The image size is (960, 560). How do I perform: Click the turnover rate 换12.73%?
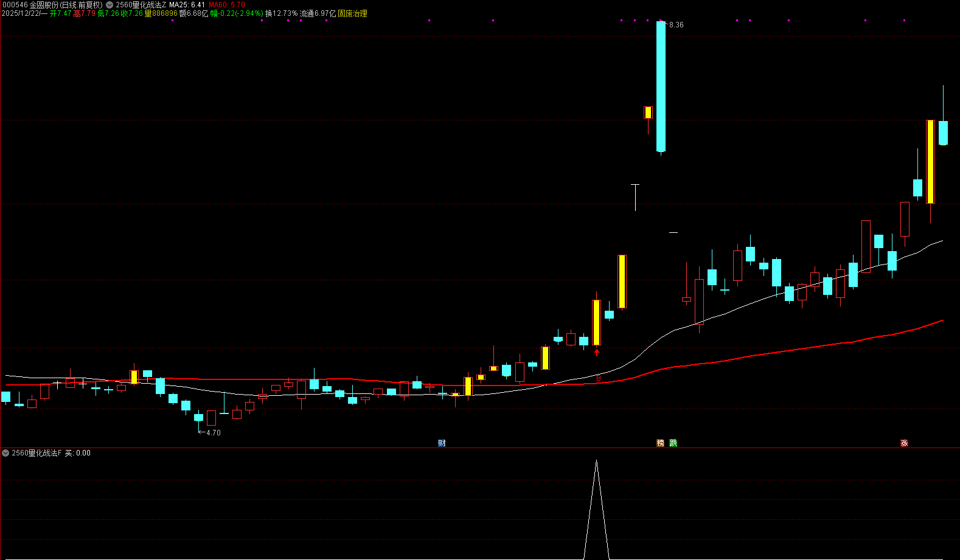coord(281,13)
